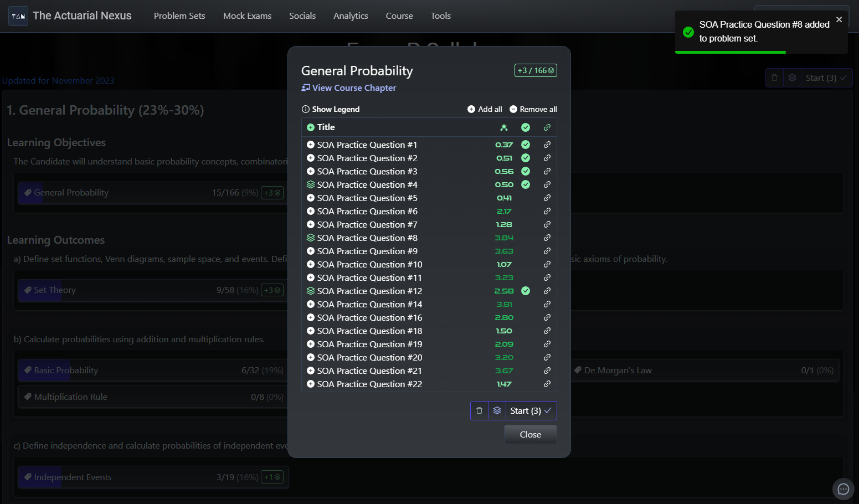Click +3 badge beside Set Theory
Image resolution: width=859 pixels, height=504 pixels.
272,290
